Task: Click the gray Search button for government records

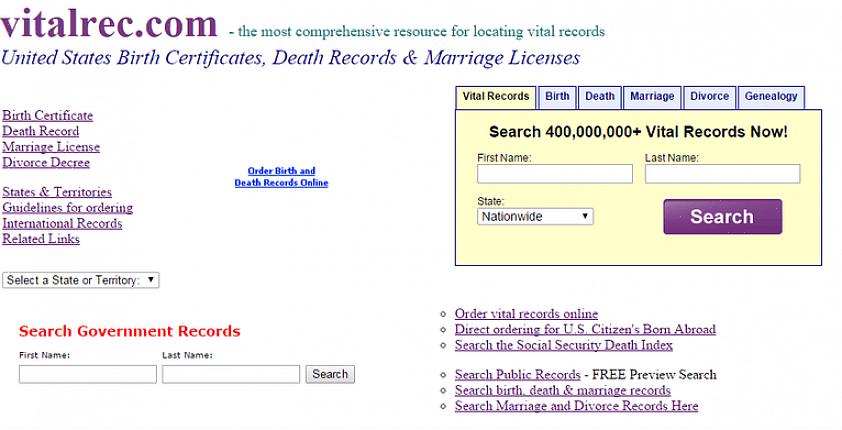Action: point(330,374)
